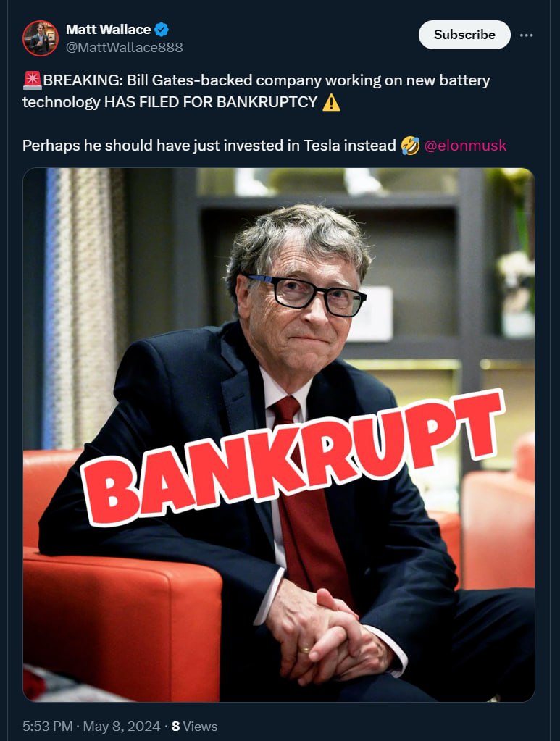
Task: Click the 5:53 PM timestamp
Action: click(48, 726)
